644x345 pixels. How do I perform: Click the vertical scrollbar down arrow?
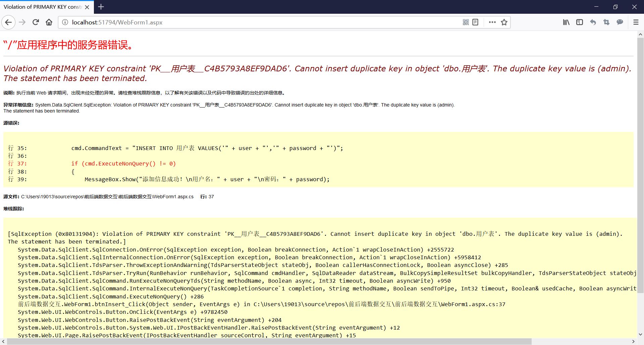640,334
